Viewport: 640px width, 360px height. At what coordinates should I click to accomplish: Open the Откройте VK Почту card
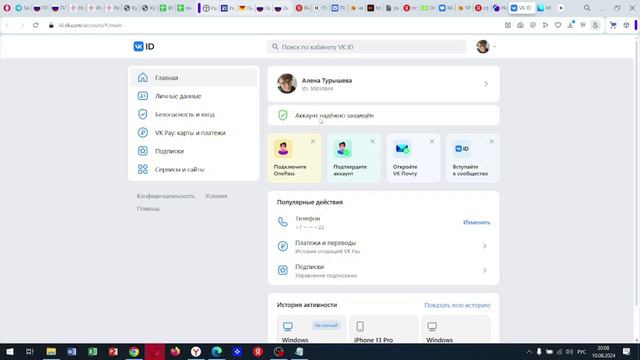tap(413, 158)
